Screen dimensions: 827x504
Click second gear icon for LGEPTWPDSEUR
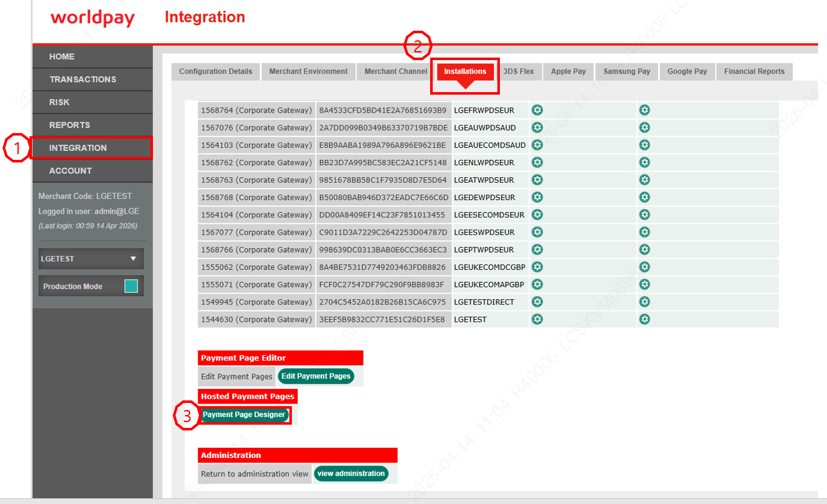(645, 249)
